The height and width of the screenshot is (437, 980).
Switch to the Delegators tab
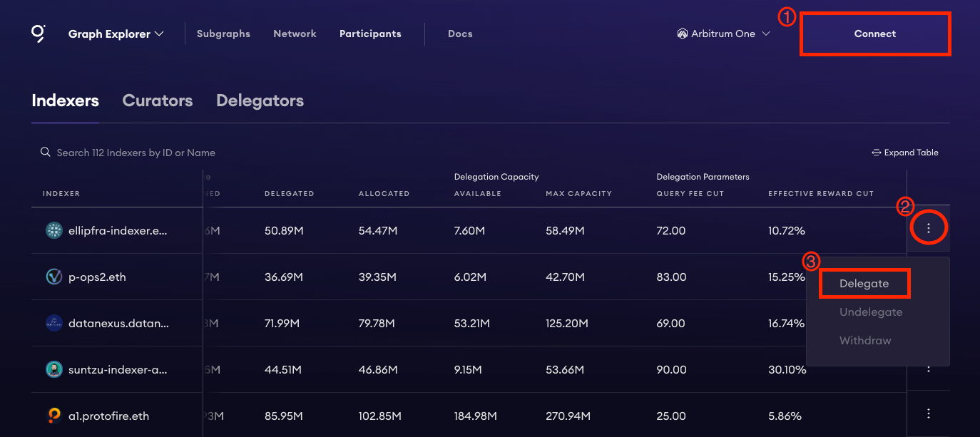click(x=260, y=101)
